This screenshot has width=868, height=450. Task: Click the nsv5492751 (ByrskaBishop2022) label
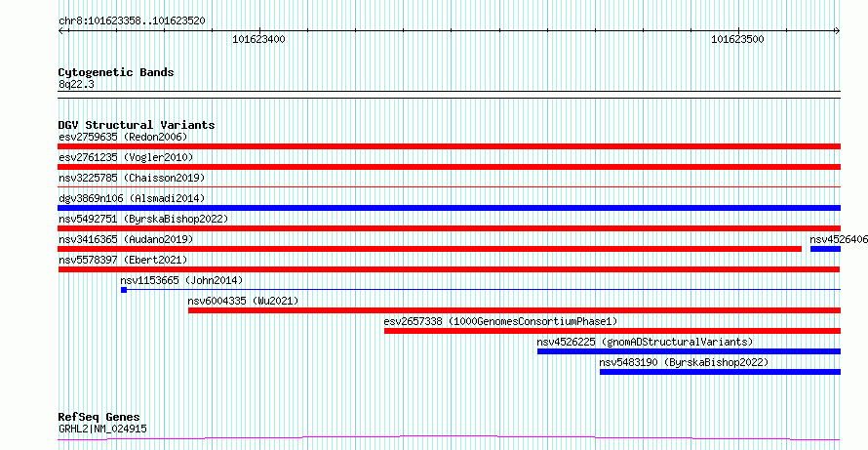[x=143, y=219]
